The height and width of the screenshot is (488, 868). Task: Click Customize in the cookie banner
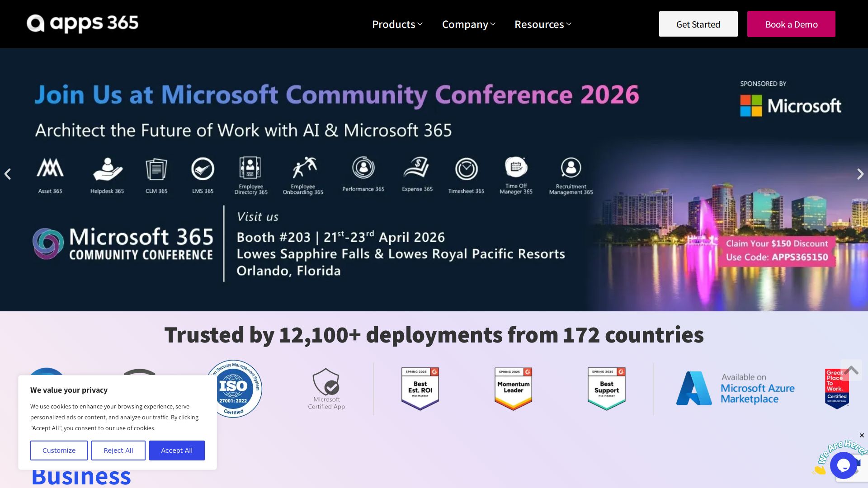pyautogui.click(x=59, y=450)
